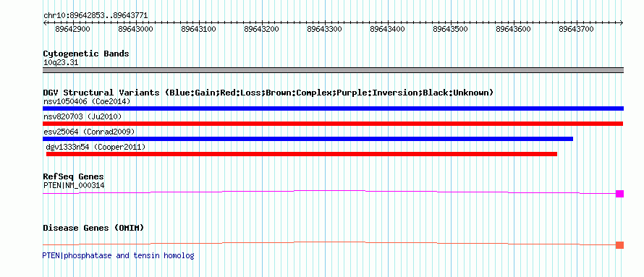Click the orange OMIM gene intron line

(x=329, y=242)
